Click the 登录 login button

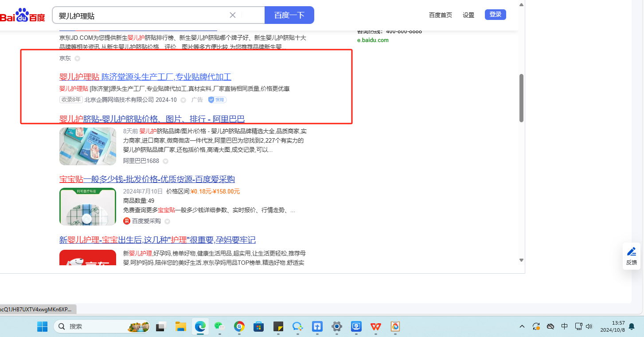coord(495,15)
